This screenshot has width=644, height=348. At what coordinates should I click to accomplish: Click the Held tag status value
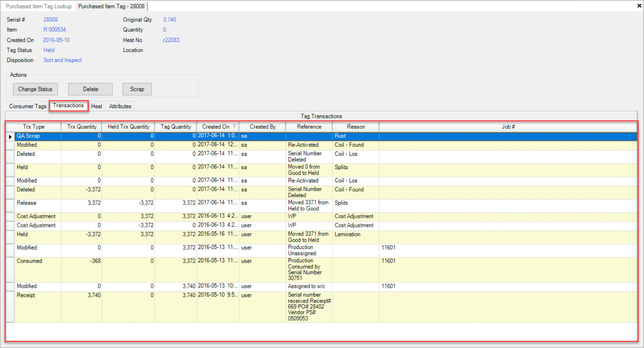(49, 50)
